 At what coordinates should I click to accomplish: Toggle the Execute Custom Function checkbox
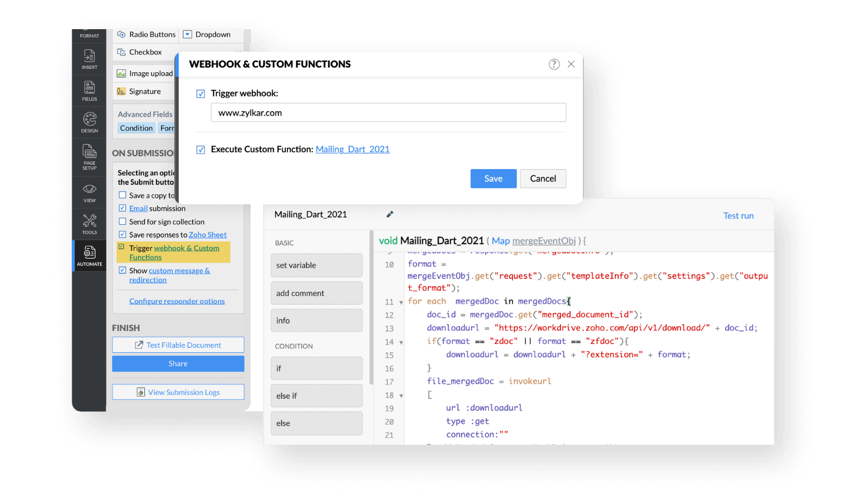pos(201,150)
